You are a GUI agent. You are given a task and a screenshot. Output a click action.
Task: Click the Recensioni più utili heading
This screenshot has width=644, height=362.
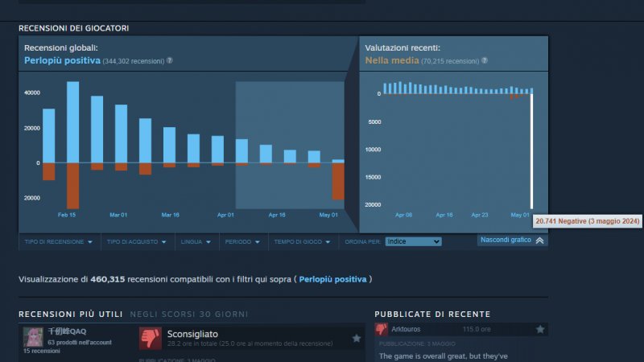pyautogui.click(x=71, y=314)
